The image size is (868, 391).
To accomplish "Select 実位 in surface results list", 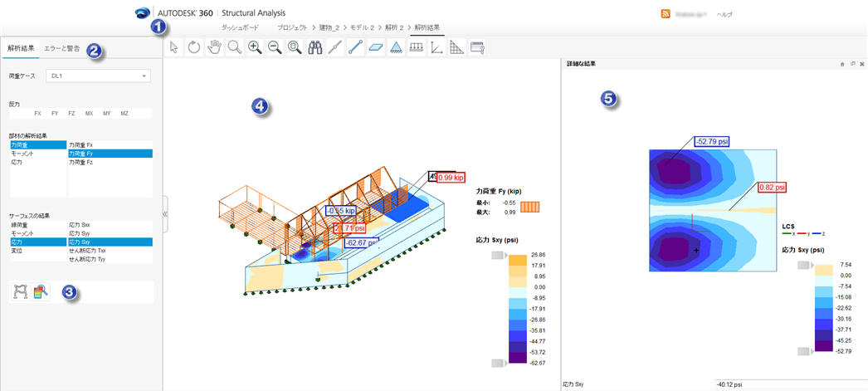I will pos(39,251).
